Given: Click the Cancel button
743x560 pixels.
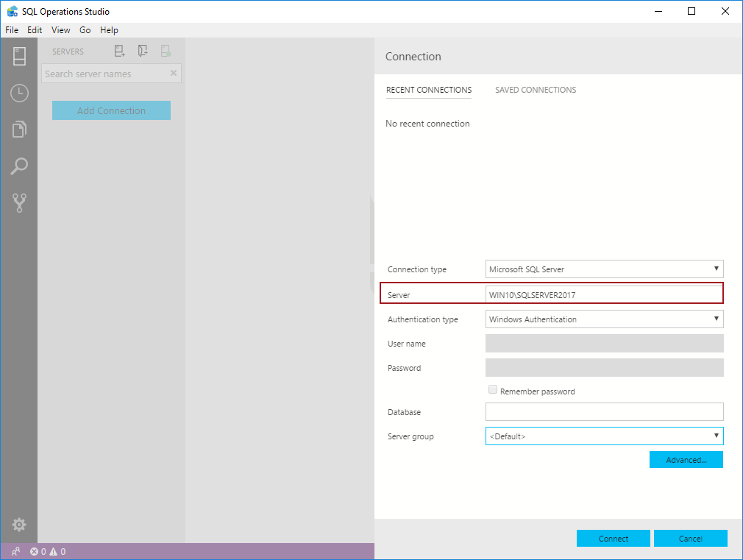Looking at the screenshot, I should pyautogui.click(x=691, y=538).
